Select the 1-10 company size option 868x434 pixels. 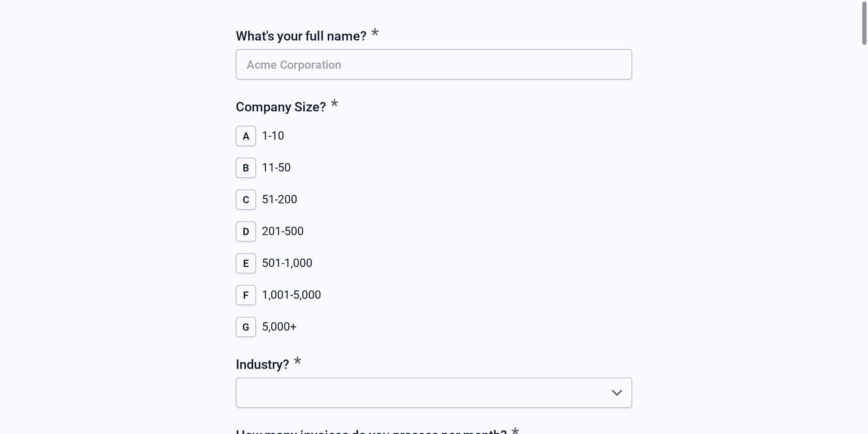click(273, 136)
